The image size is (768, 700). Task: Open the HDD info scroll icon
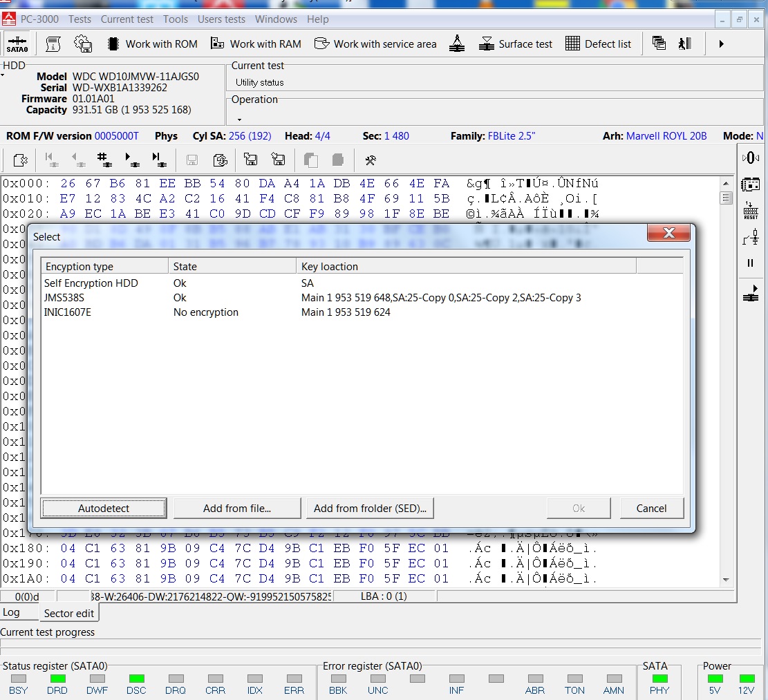(x=53, y=44)
